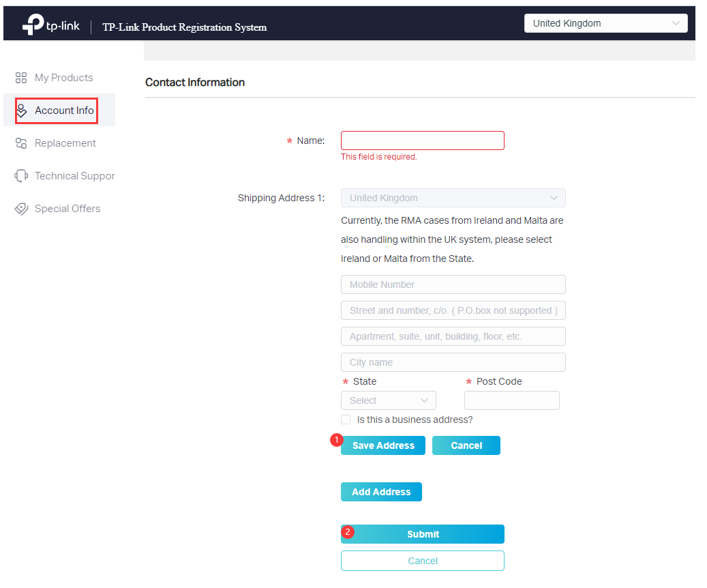707x588 pixels.
Task: Click Cancel next to Save Address
Action: pos(466,445)
